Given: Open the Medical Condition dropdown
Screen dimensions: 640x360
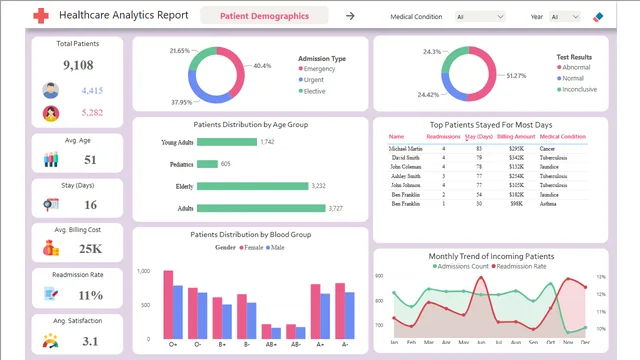Looking at the screenshot, I should click(x=480, y=17).
